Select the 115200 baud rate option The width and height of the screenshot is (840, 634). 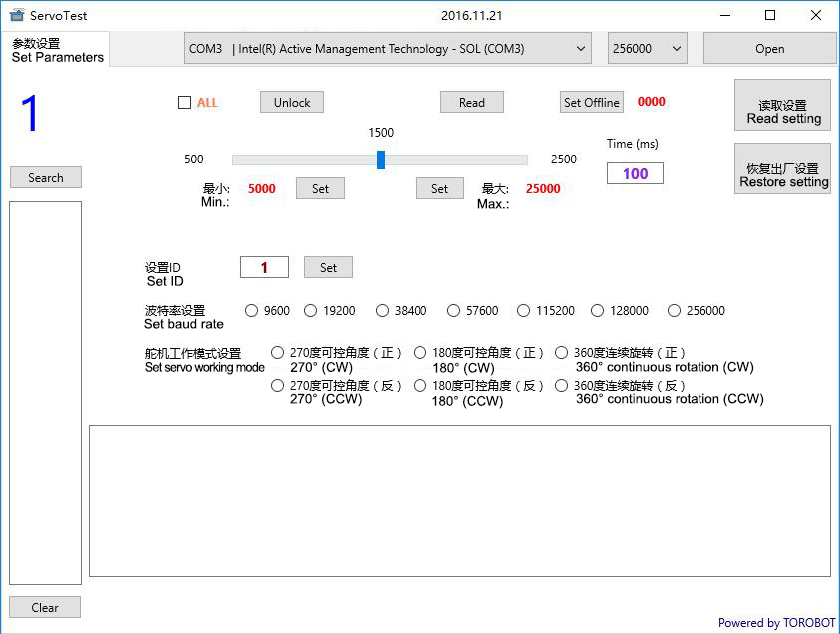(x=524, y=311)
